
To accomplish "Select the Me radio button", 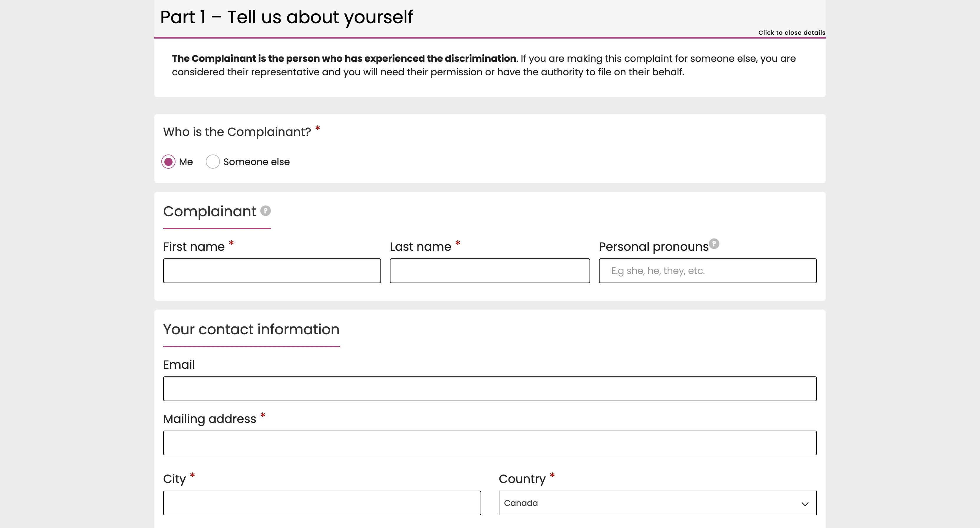I will (x=169, y=162).
